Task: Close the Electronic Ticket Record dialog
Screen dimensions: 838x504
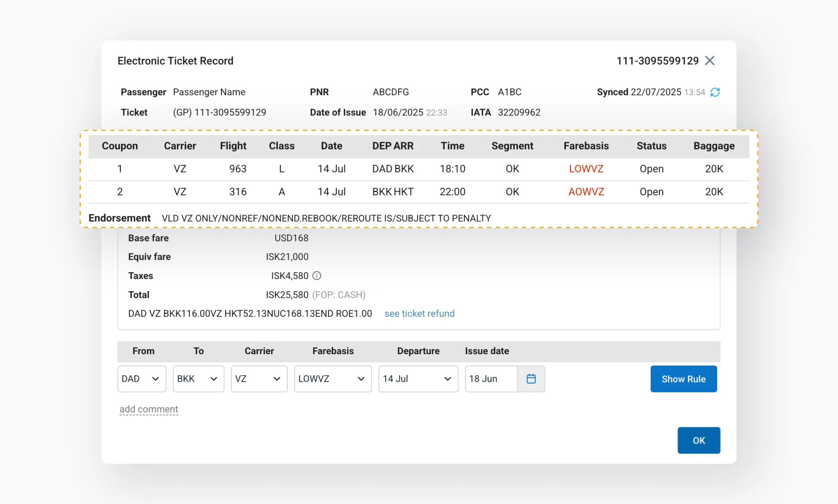Action: click(x=710, y=60)
